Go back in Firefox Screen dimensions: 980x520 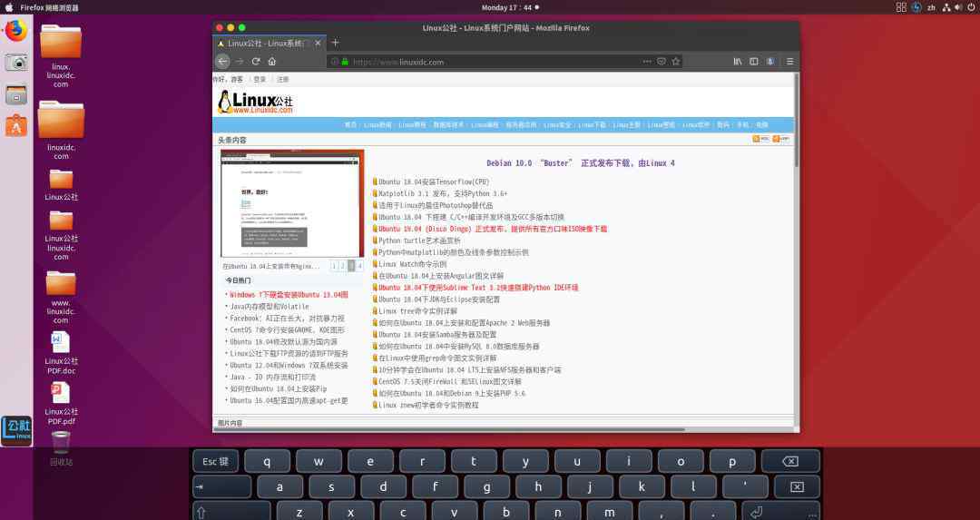tap(222, 61)
